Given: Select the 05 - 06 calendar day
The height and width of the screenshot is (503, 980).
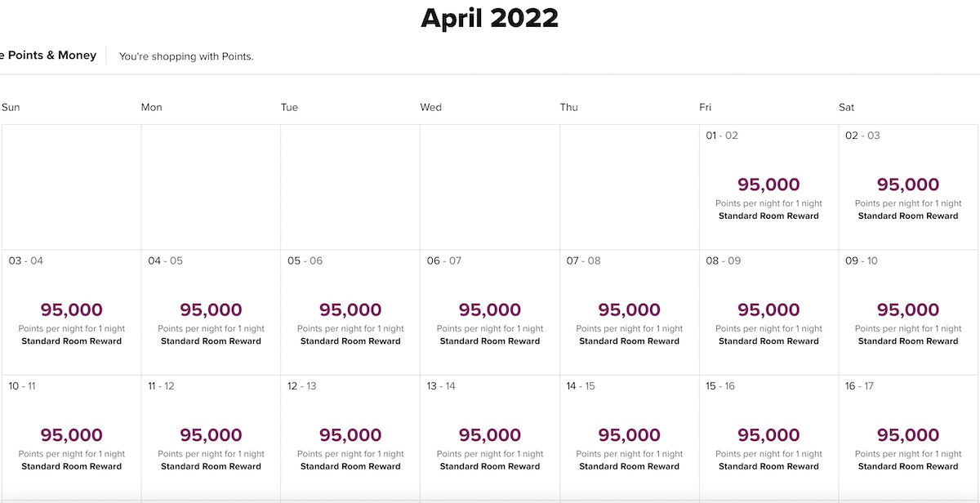Looking at the screenshot, I should click(350, 313).
